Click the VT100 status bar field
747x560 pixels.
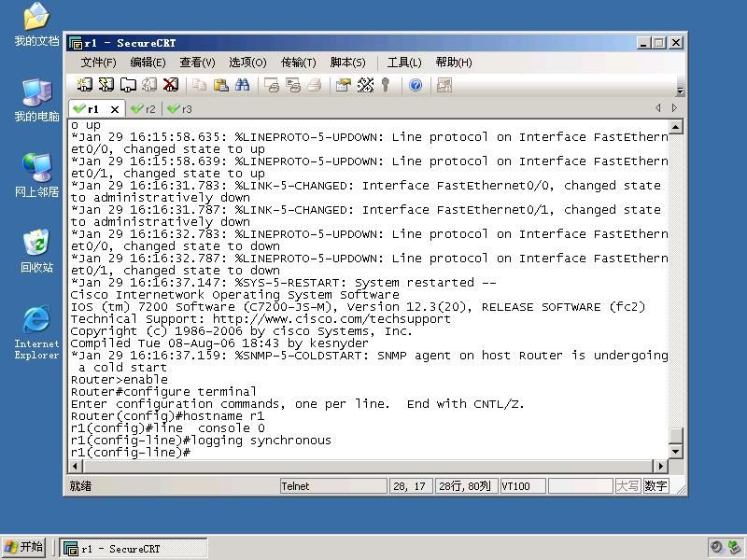523,486
